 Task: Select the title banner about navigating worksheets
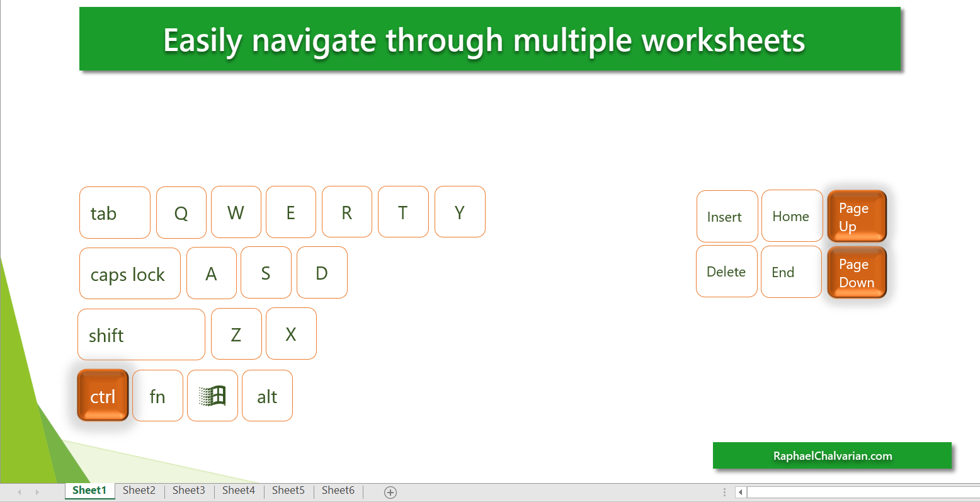point(490,39)
